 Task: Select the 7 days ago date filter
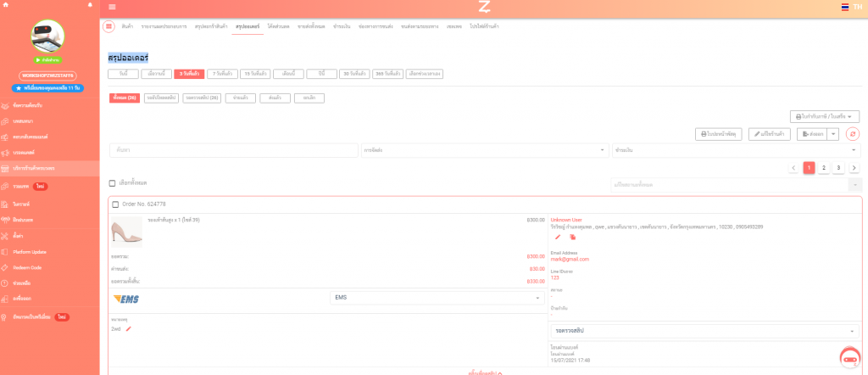click(223, 74)
